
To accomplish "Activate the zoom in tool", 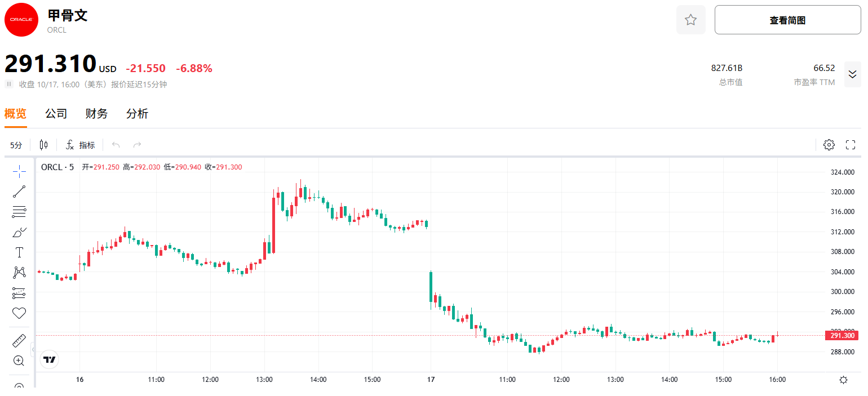I will (19, 361).
